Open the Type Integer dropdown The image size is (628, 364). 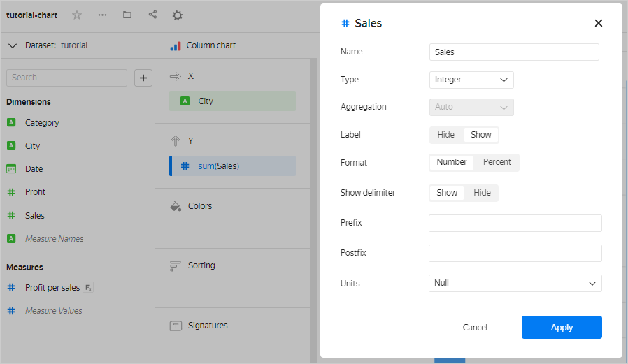tap(471, 80)
